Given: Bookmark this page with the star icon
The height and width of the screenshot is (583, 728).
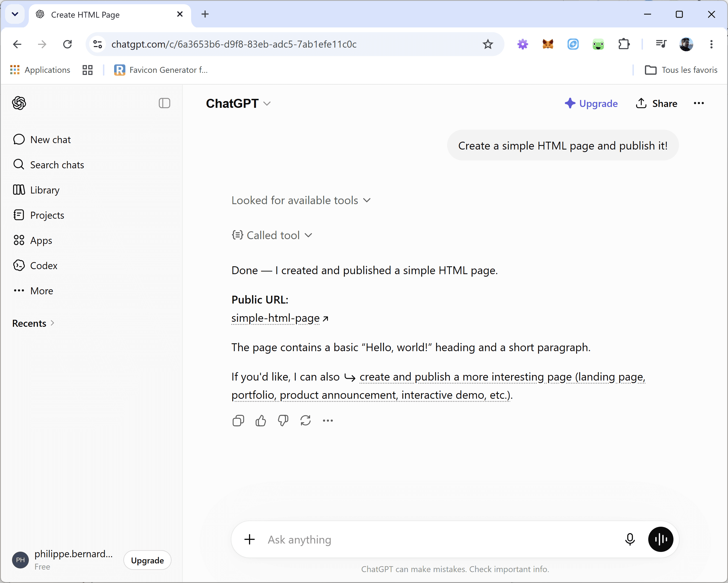Looking at the screenshot, I should tap(488, 44).
